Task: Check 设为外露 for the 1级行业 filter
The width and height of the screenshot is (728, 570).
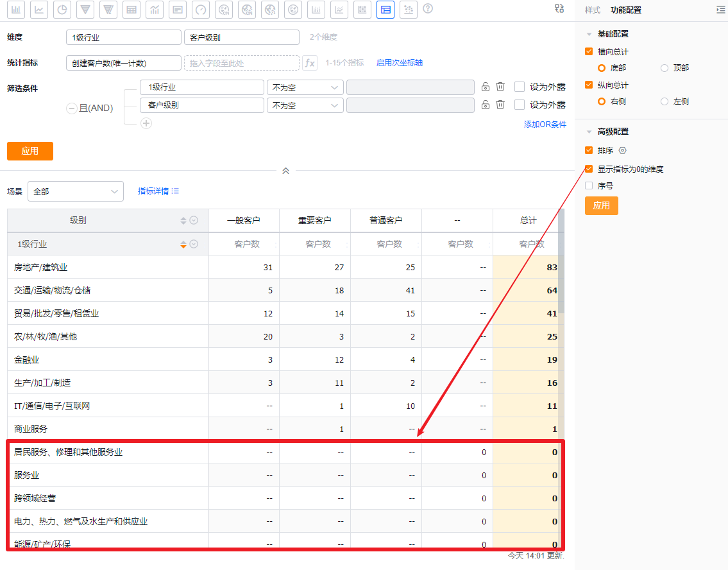Action: [x=520, y=87]
